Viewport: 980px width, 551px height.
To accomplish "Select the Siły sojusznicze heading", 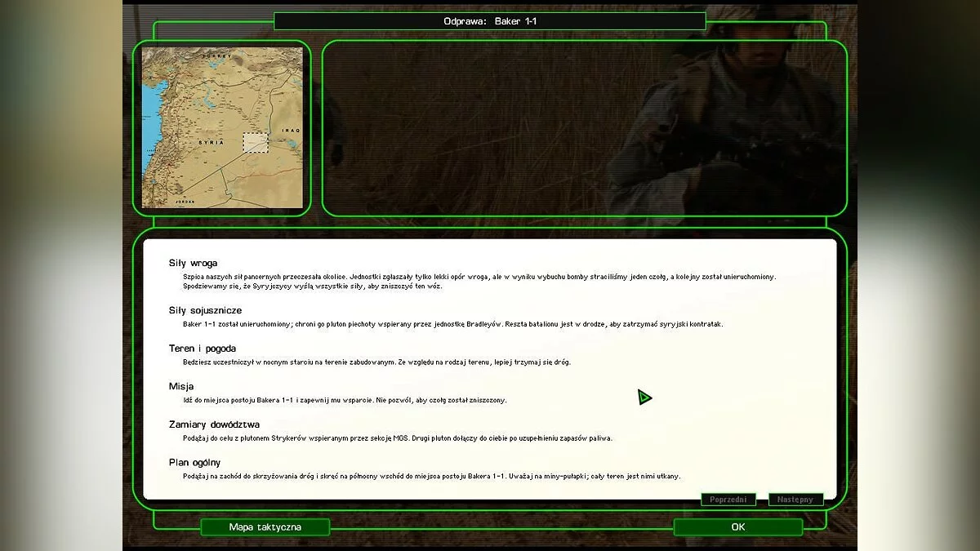I will [205, 310].
